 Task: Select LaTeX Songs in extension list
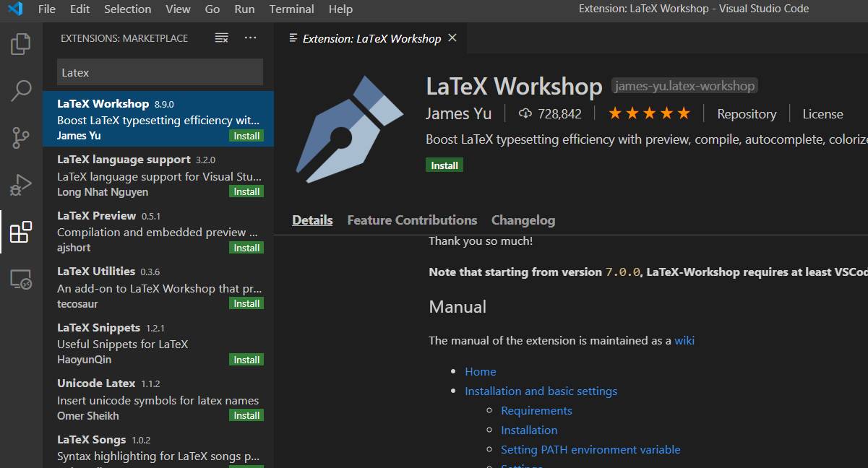pos(158,448)
